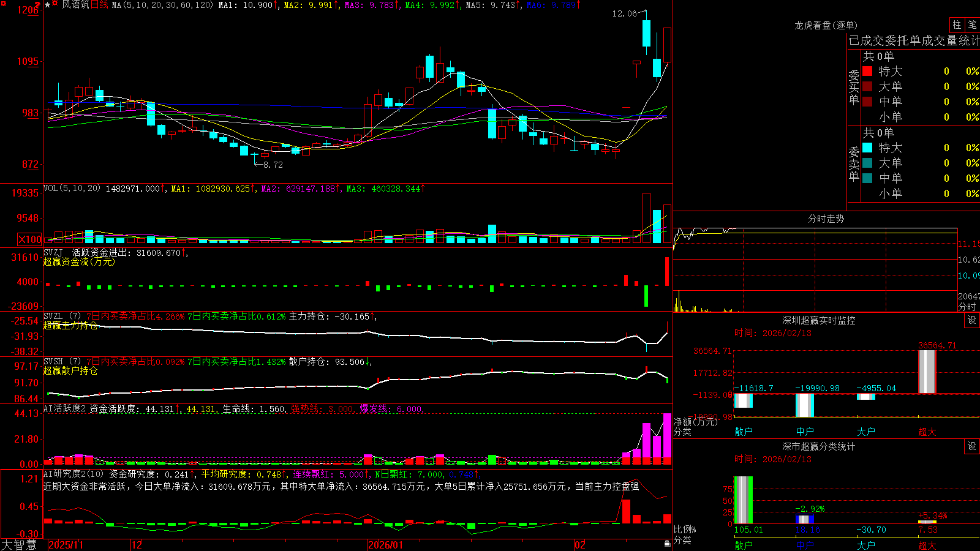
Task: Click the 散户 green ratio bar 105.01
Action: click(x=744, y=500)
